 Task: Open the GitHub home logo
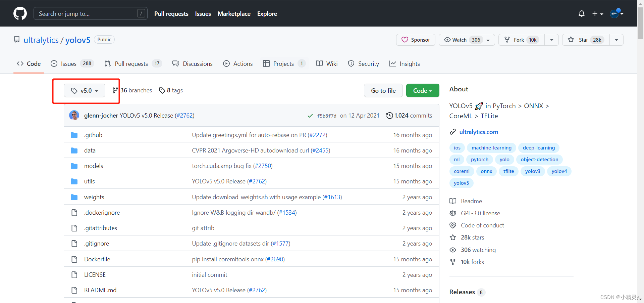(x=20, y=13)
